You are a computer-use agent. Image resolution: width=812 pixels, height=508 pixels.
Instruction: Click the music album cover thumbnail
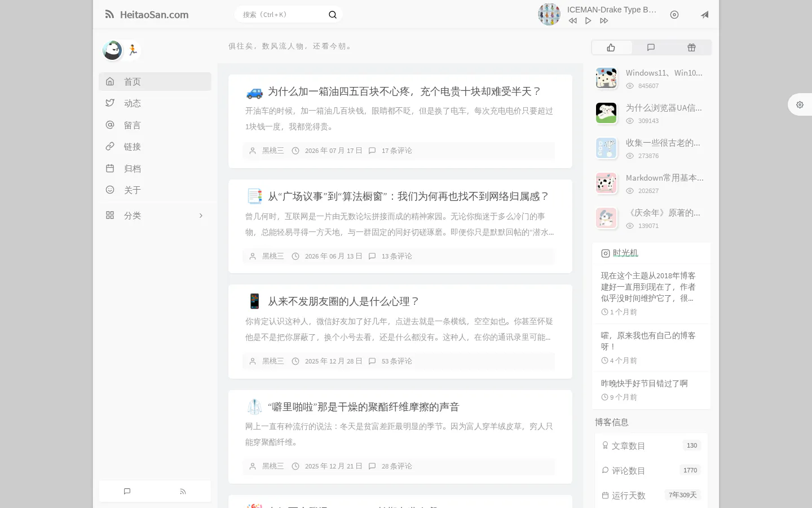(549, 15)
